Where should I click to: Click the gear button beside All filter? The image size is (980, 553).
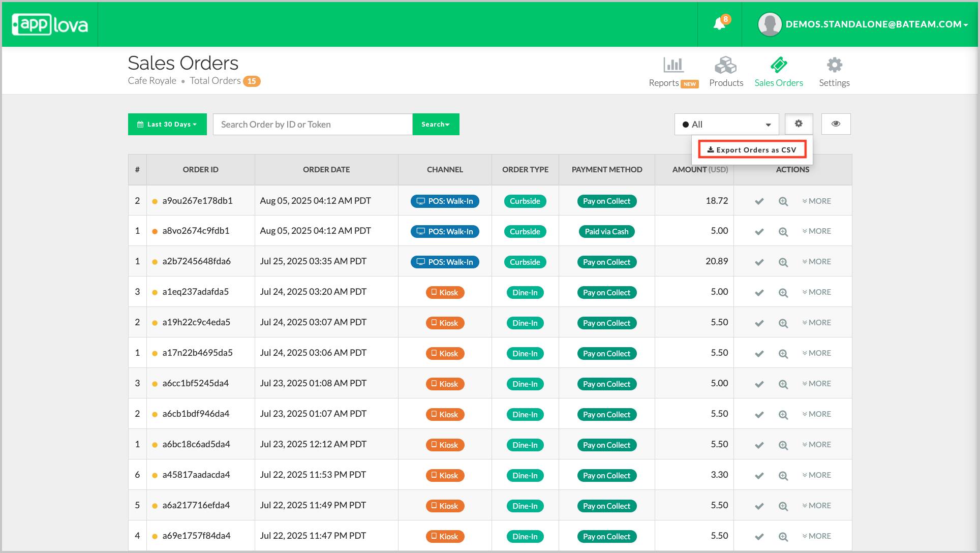click(x=799, y=124)
